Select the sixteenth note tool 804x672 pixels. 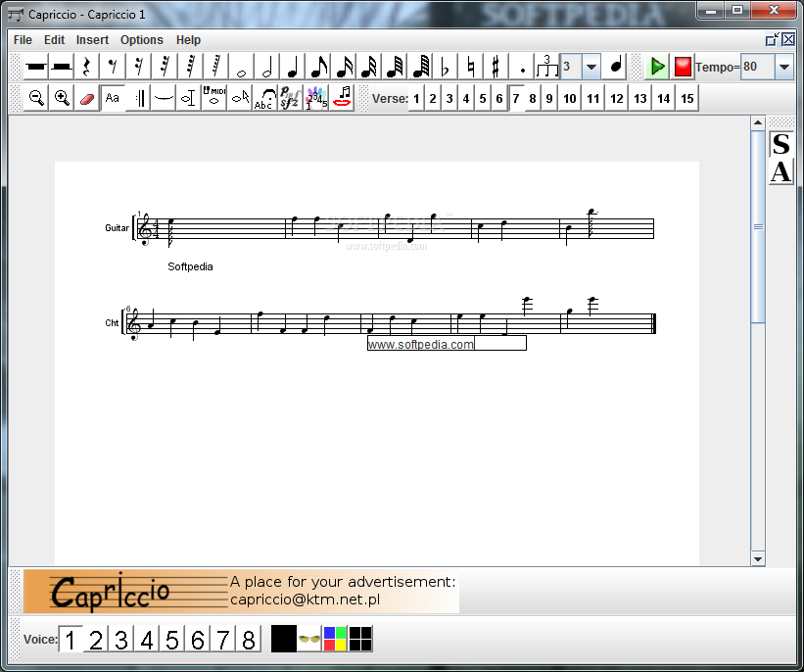pos(344,67)
